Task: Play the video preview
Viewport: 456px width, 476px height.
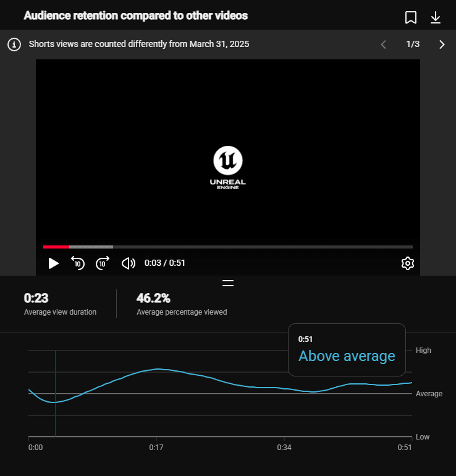Action: [53, 263]
